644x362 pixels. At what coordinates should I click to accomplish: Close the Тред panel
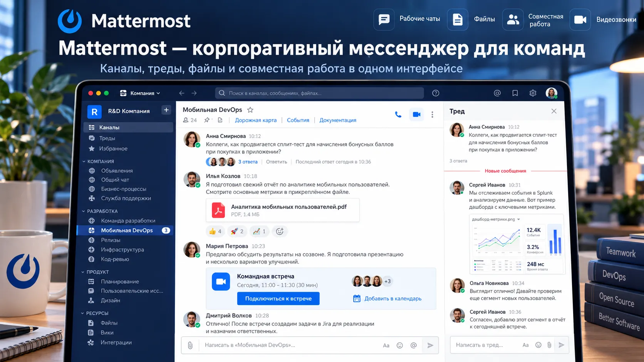click(554, 111)
